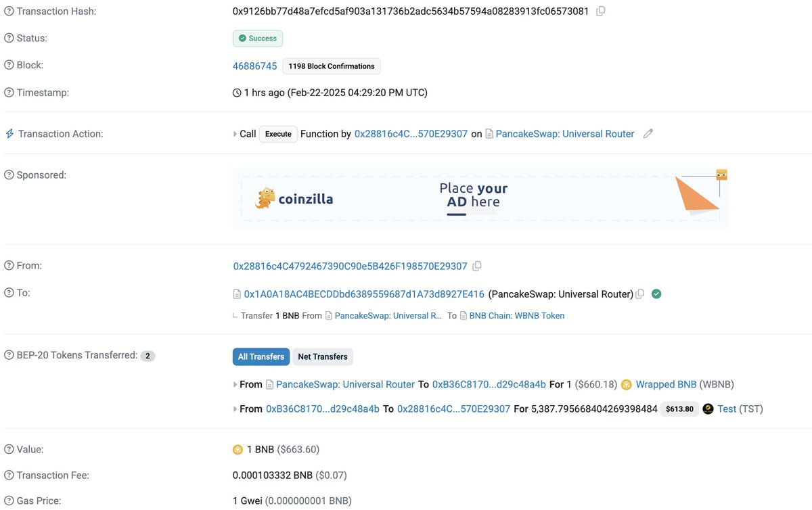This screenshot has height=510, width=812.
Task: Click the timestamp Feb-22-2025 04:29:20 PM UTC
Action: [357, 93]
